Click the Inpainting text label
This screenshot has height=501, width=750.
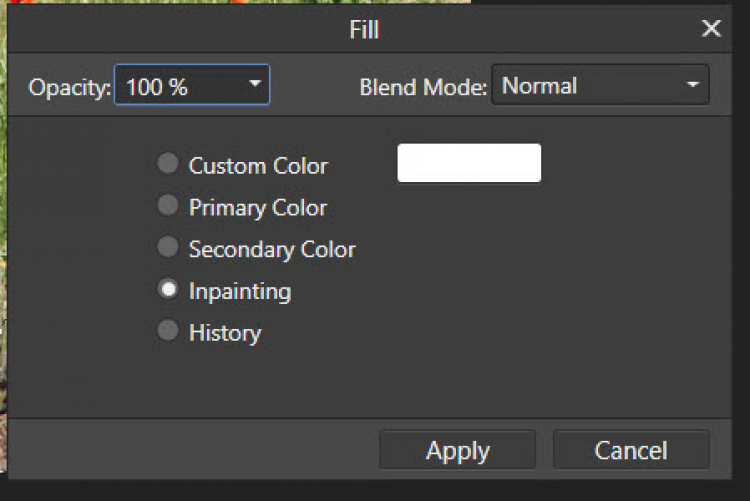point(240,291)
